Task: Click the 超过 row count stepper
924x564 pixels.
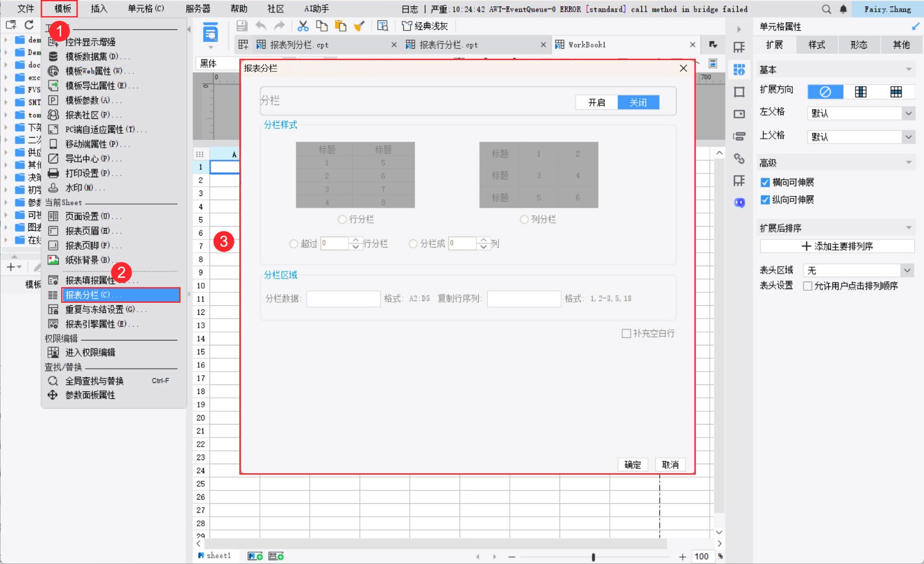Action: click(x=356, y=243)
